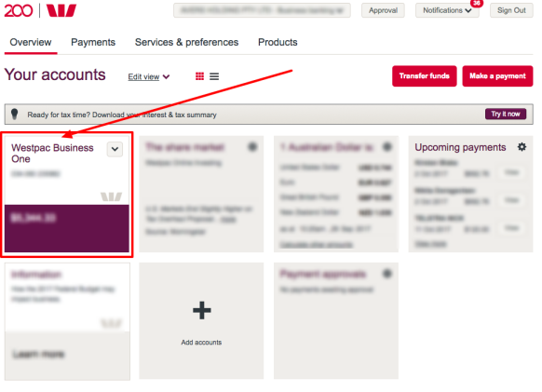Expand Westpac Business One account dropdown
542x392 pixels.
(x=115, y=149)
